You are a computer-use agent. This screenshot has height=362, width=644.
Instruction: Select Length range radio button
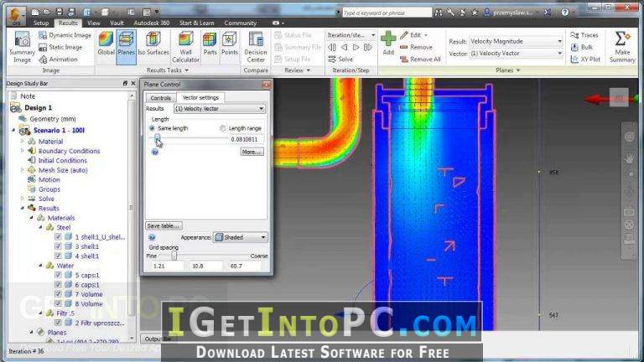[x=222, y=128]
